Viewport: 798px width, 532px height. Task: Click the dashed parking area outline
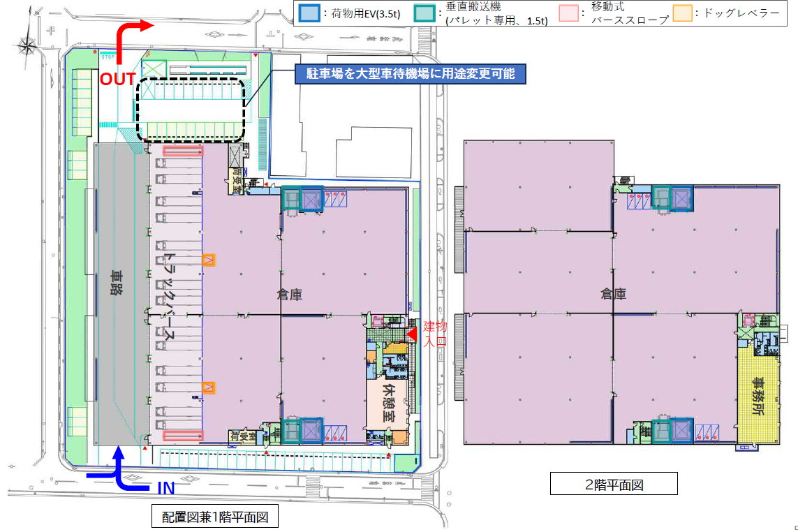click(x=191, y=110)
